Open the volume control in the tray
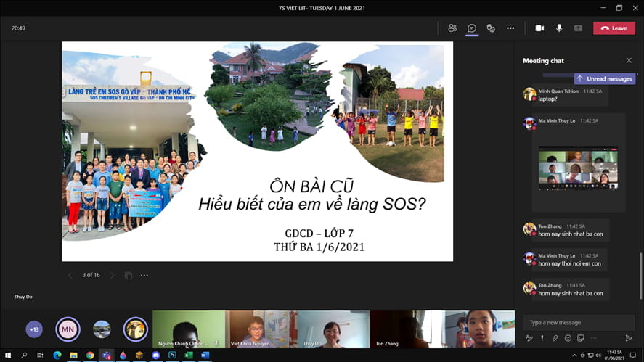The height and width of the screenshot is (362, 644). [598, 355]
